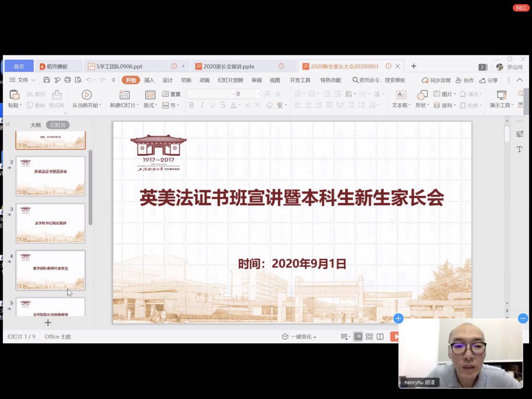Click the New Slide (新建幻灯片) icon
The image size is (532, 399).
pyautogui.click(x=125, y=95)
